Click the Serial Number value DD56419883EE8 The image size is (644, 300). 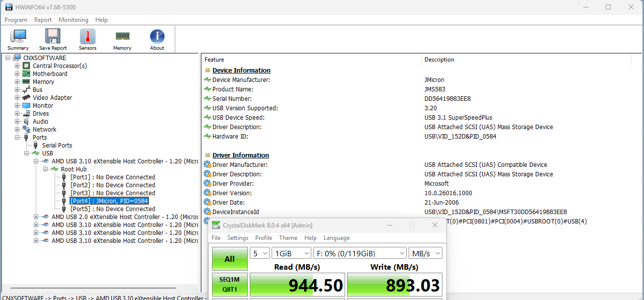tap(447, 99)
